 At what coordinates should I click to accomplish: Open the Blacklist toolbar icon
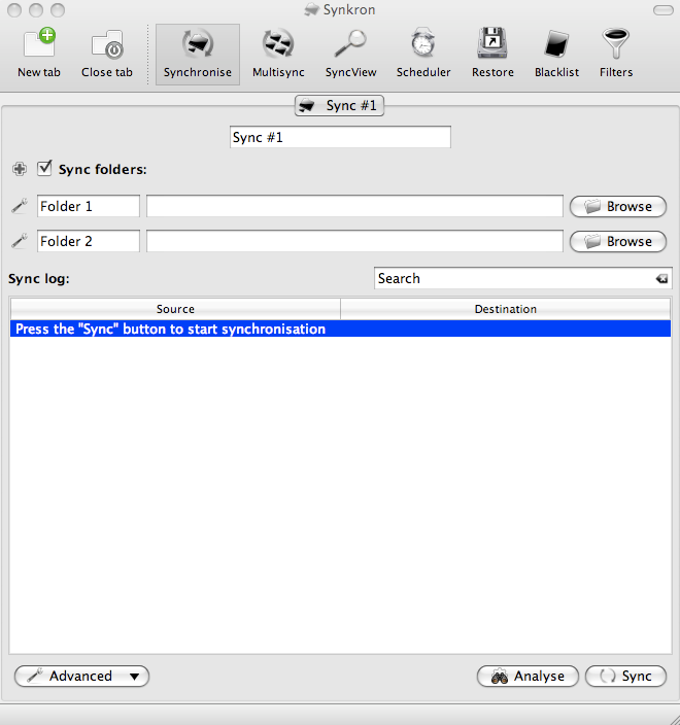[x=557, y=53]
